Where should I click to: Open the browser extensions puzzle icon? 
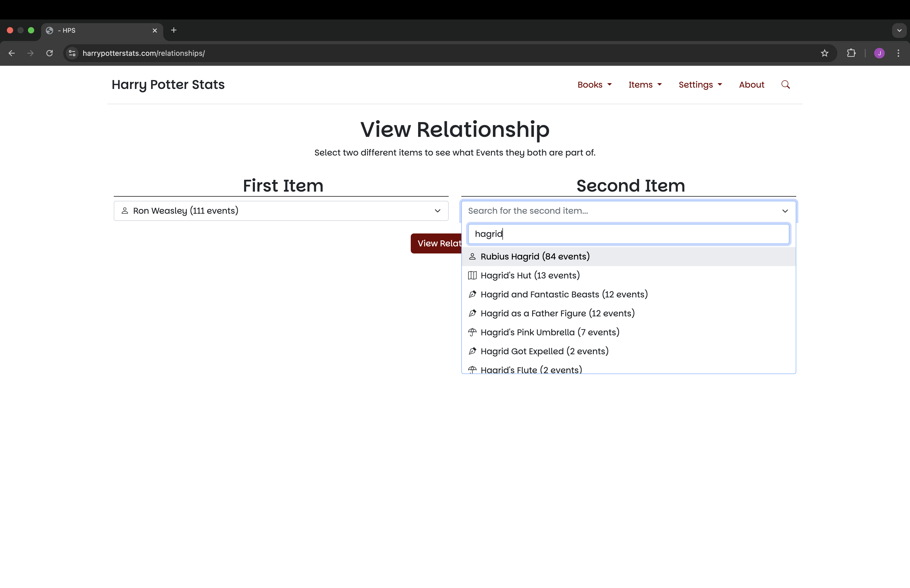[x=851, y=53]
